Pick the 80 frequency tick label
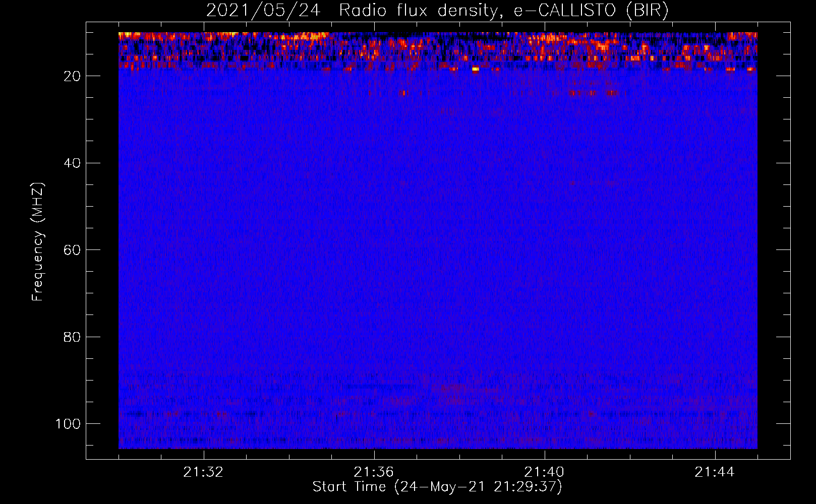This screenshot has height=504, width=816. point(73,337)
